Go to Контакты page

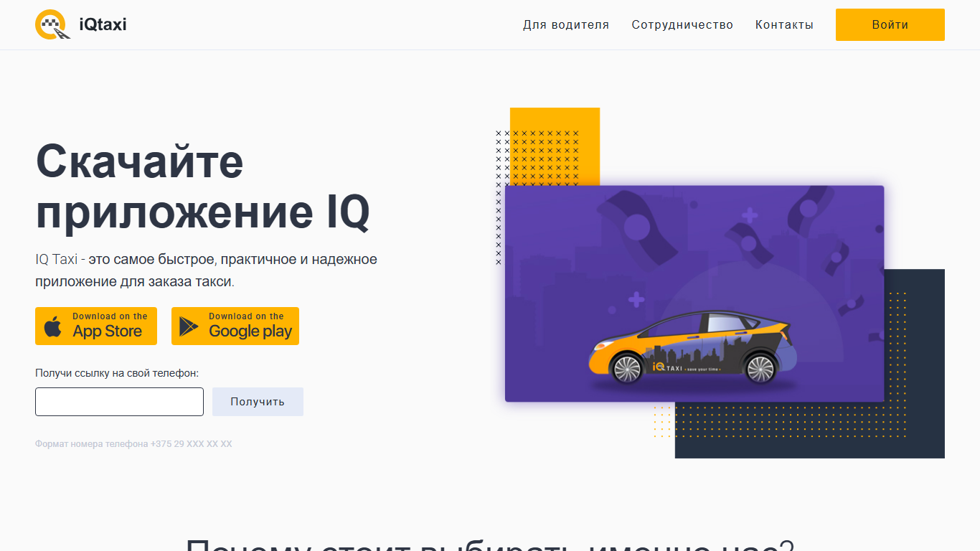pos(784,25)
